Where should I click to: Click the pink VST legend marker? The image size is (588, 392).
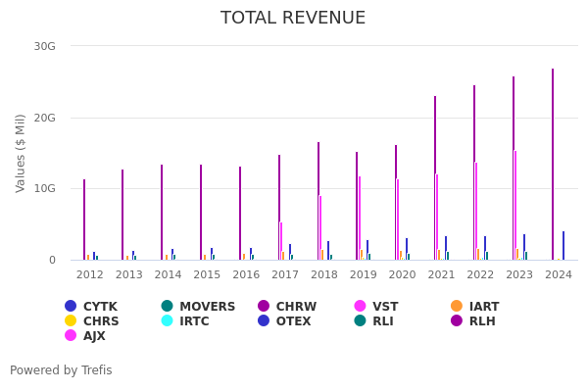tap(360, 307)
